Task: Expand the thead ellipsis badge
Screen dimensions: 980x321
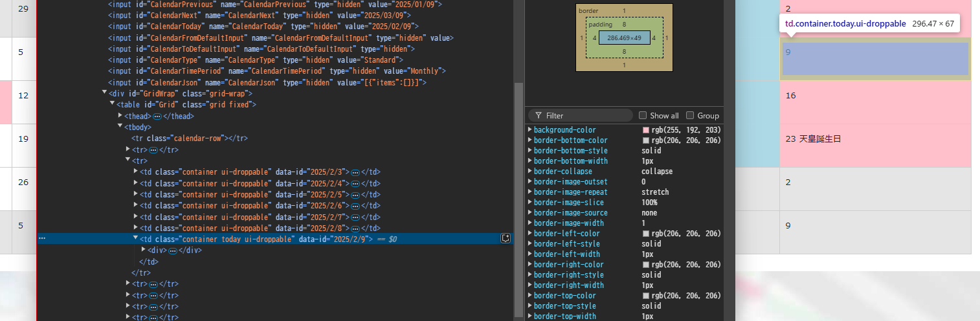Action: coord(157,116)
